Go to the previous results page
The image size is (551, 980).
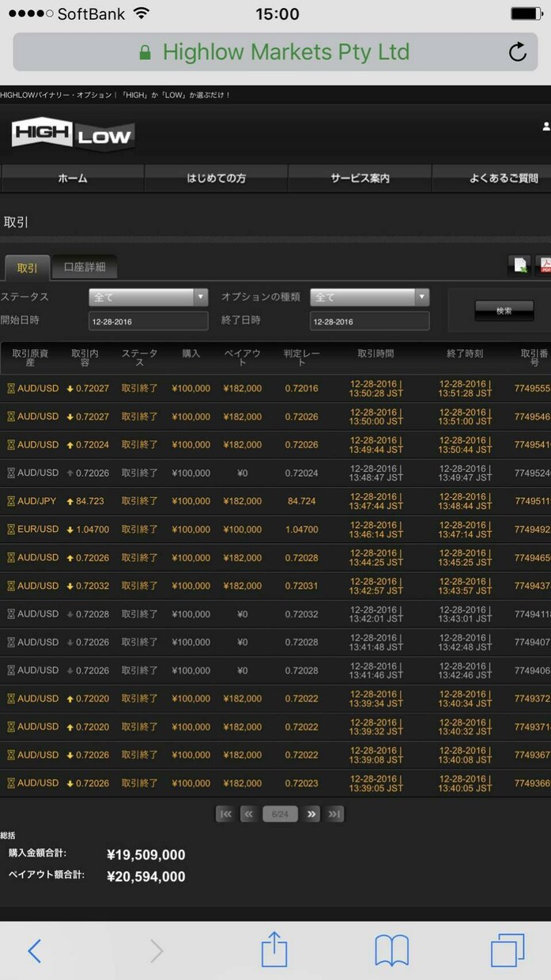click(249, 814)
